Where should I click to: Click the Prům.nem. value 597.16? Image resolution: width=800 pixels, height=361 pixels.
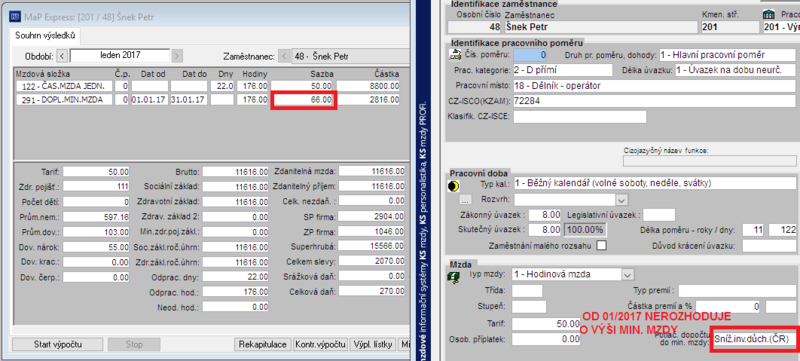[96, 217]
